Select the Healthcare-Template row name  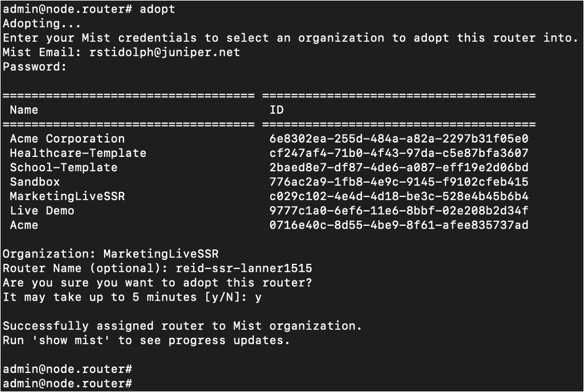[78, 153]
